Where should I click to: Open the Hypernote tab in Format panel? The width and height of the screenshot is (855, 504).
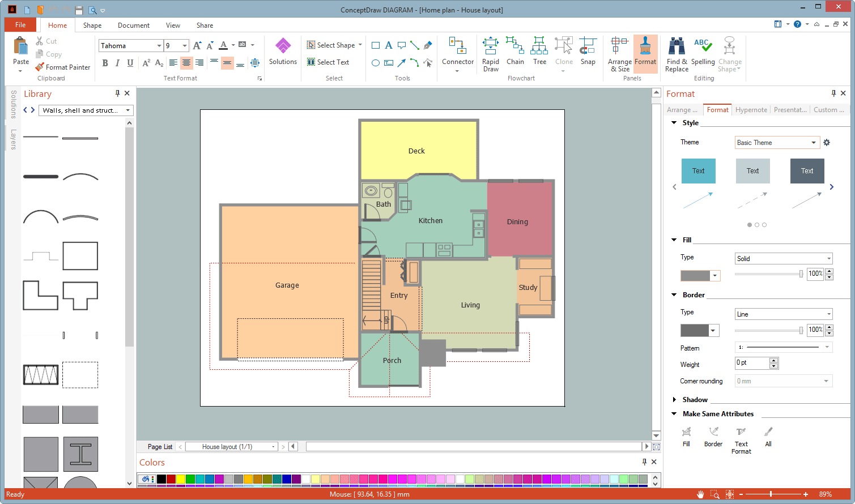click(751, 110)
